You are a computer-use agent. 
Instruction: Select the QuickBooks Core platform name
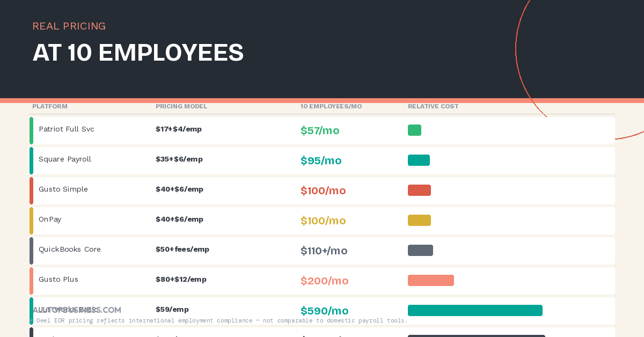pyautogui.click(x=70, y=250)
